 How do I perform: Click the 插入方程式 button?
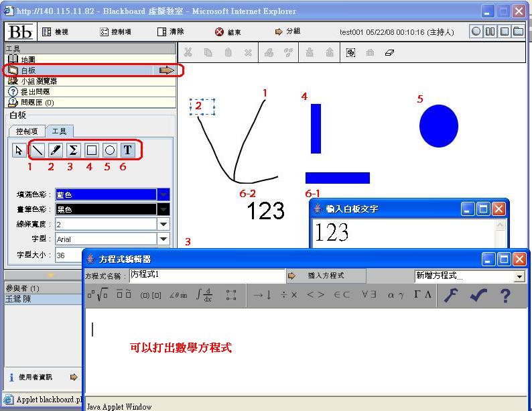tap(326, 276)
